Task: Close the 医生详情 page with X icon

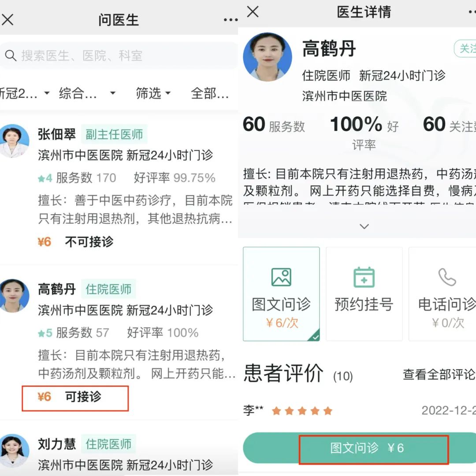Action: pos(253,12)
